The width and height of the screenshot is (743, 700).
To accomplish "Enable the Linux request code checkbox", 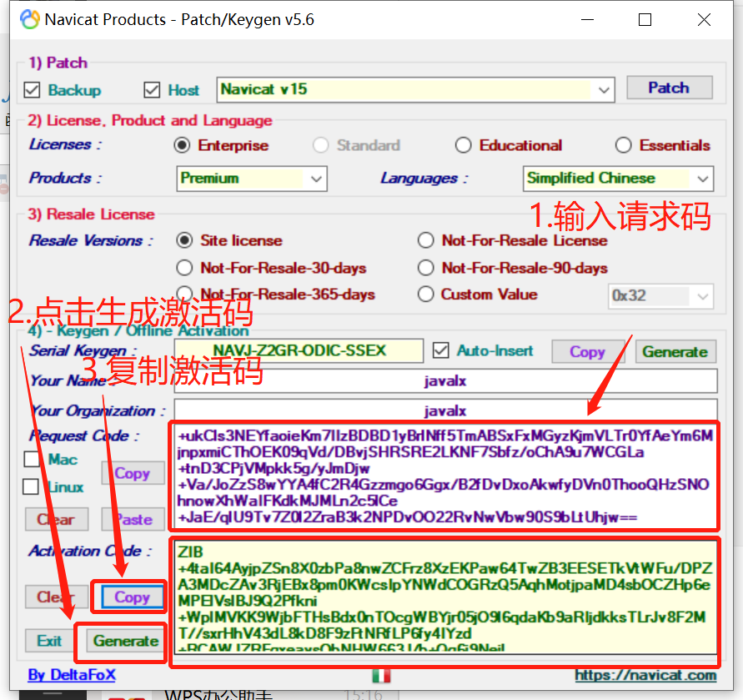I will (x=31, y=486).
